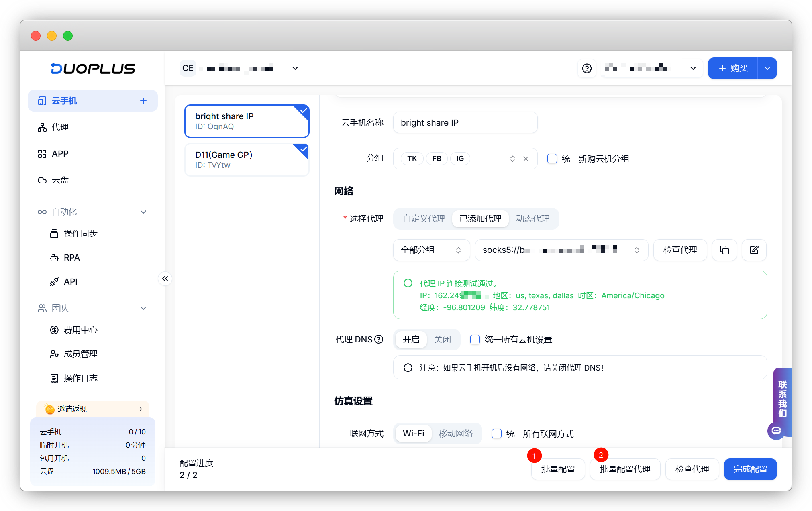The height and width of the screenshot is (511, 812).
Task: Click plus icon beside 云手机
Action: pos(143,101)
